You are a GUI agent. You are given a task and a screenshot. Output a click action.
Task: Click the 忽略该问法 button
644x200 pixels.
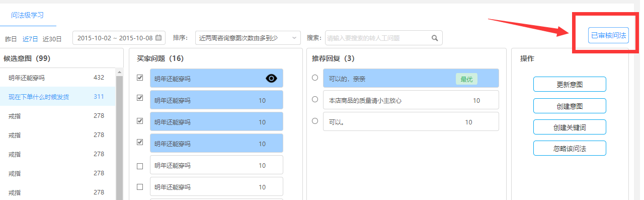coord(570,148)
